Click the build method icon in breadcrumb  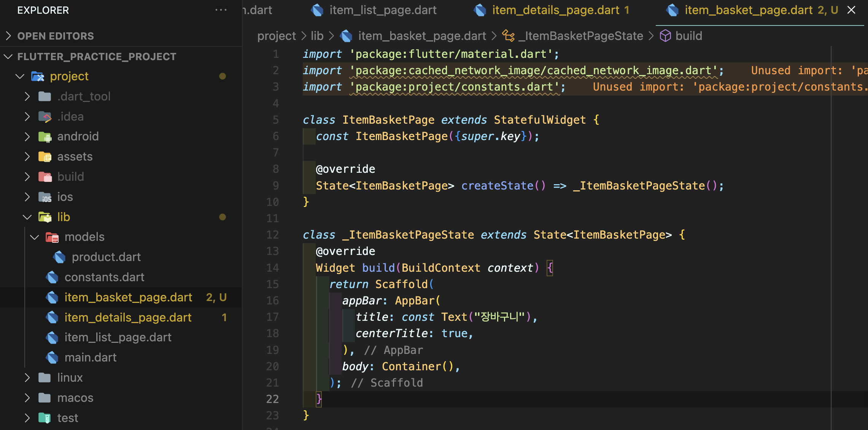pos(665,36)
